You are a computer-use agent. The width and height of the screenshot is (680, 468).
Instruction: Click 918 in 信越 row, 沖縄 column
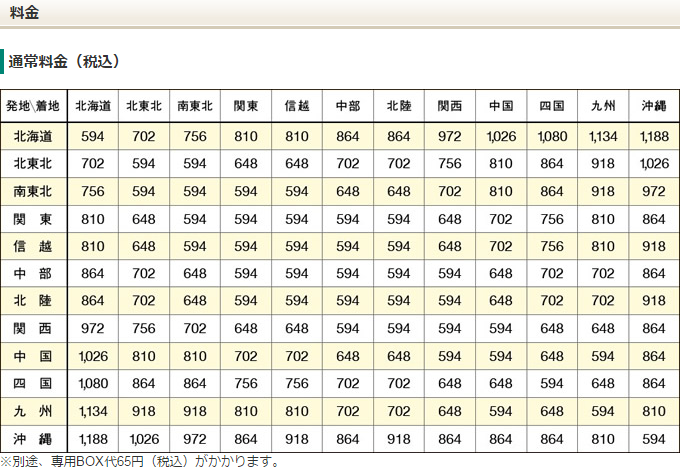[x=654, y=246]
